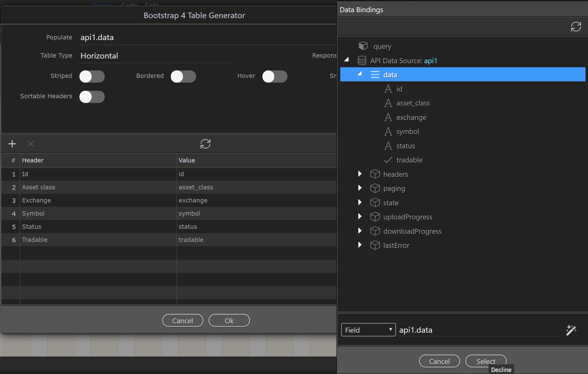This screenshot has width=588, height=374.
Task: Refresh the Data Bindings panel
Action: [x=576, y=27]
